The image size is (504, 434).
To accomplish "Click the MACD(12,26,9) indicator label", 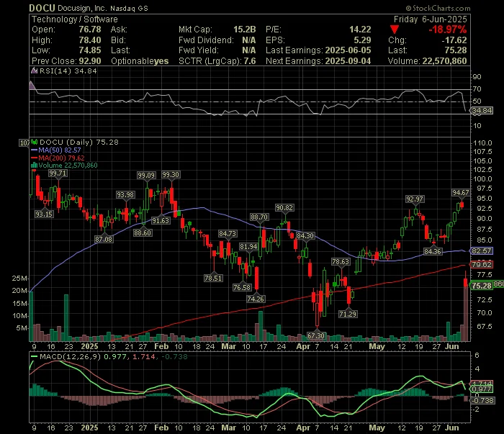I will 71,356.
